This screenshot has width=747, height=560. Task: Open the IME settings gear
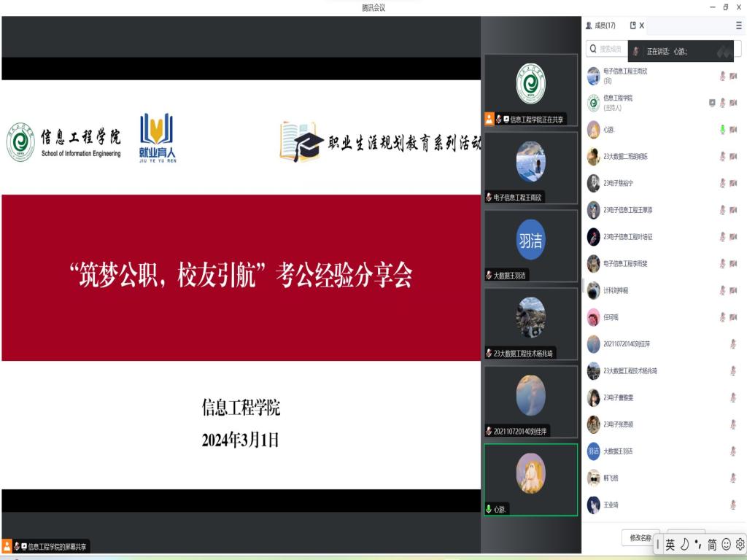(740, 545)
